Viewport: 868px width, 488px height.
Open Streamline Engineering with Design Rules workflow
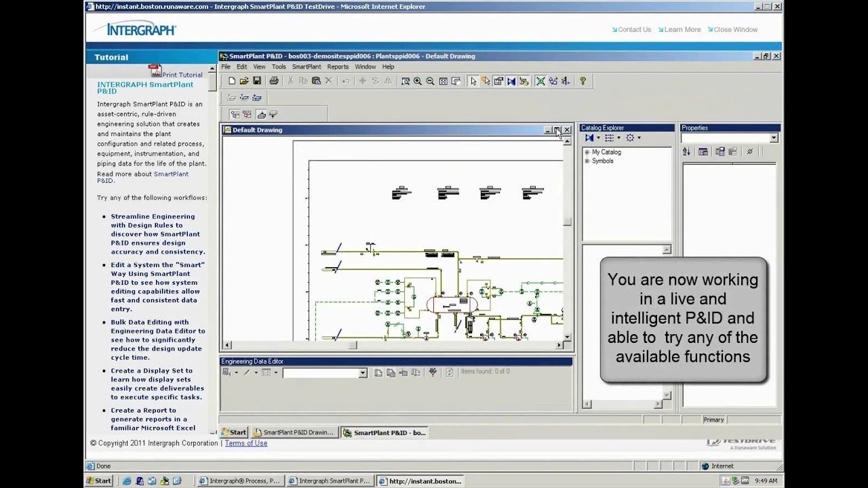pos(158,234)
